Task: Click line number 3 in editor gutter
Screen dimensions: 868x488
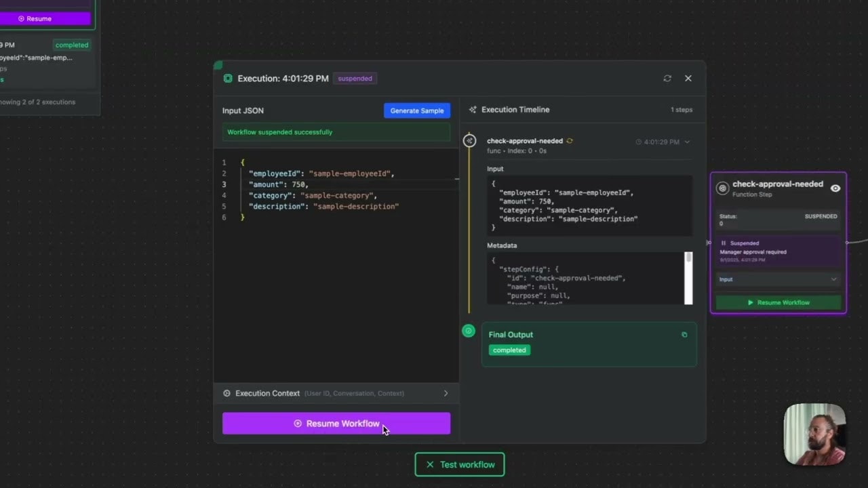Action: pos(224,184)
